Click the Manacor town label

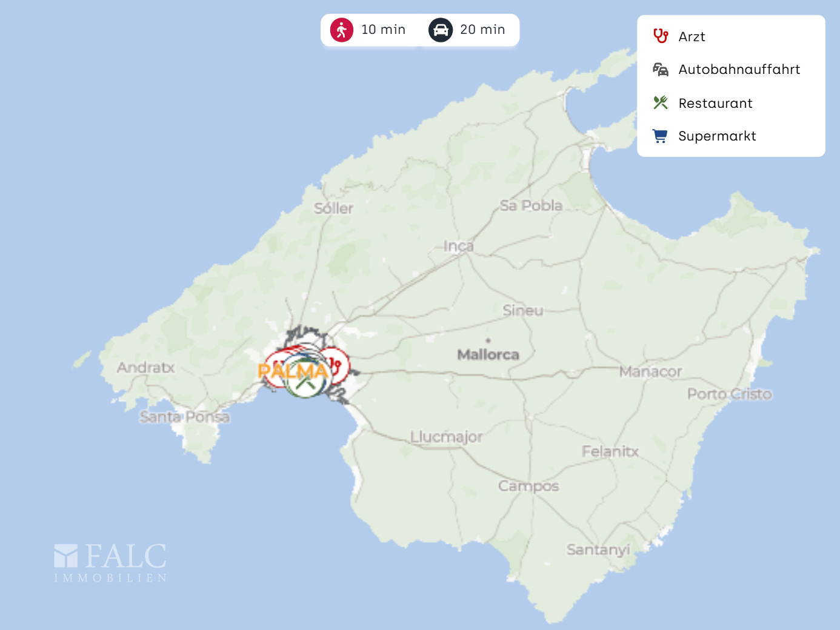click(650, 371)
